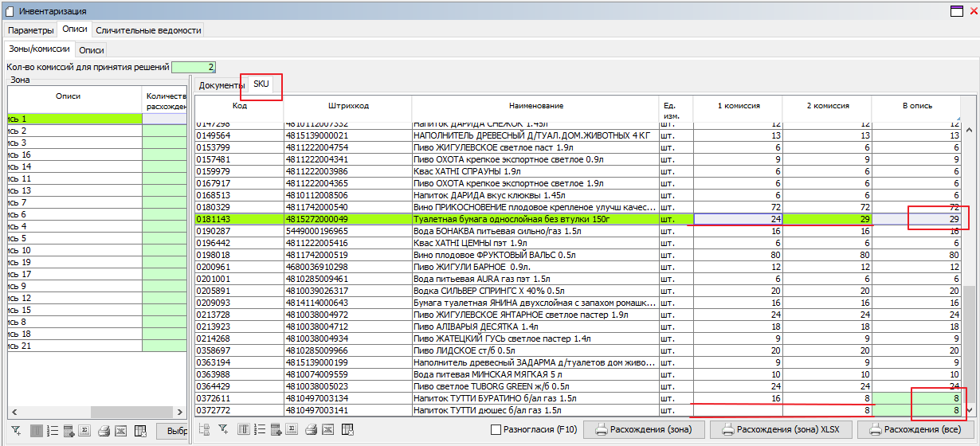
Task: Click the print icon in the left zone toolbar
Action: [x=103, y=431]
